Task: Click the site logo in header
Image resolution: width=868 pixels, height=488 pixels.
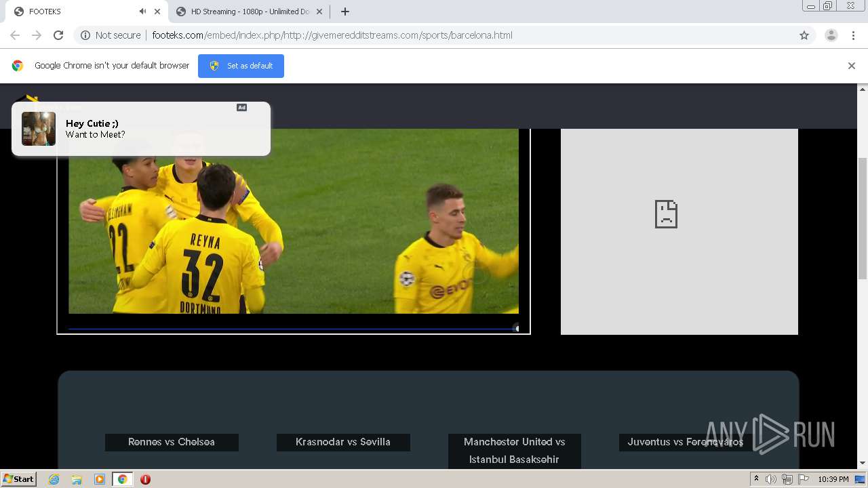Action: click(x=27, y=99)
